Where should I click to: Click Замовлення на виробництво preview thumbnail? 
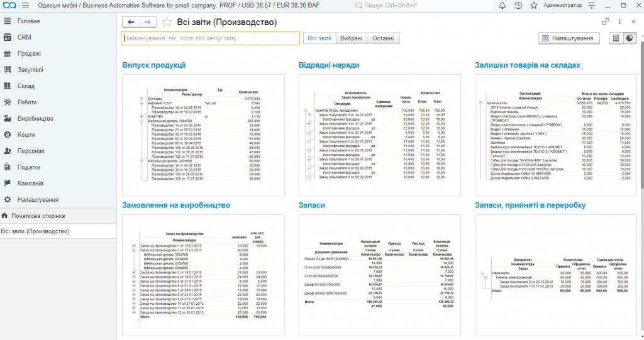(x=203, y=275)
